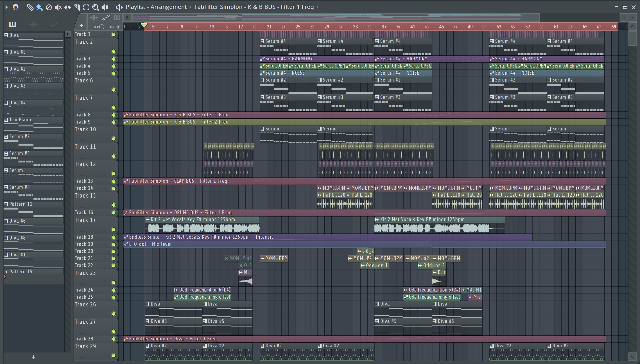Click the green playhead marker on timeline

(144, 25)
